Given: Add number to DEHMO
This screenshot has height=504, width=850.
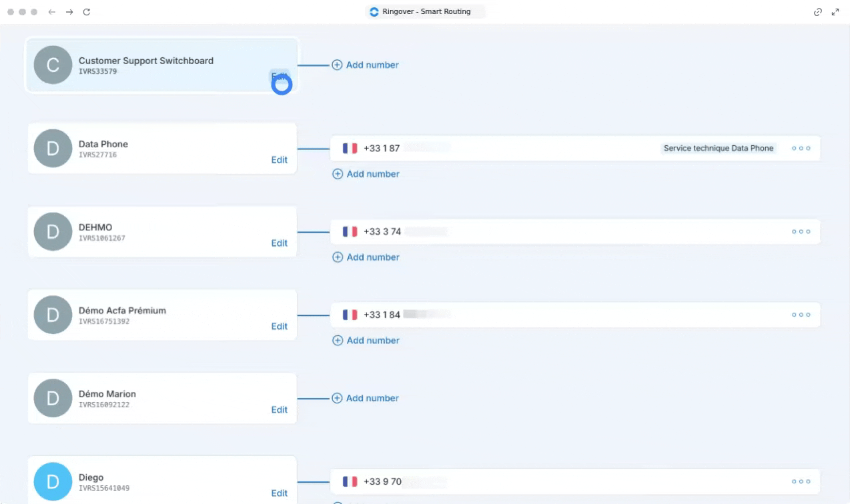Looking at the screenshot, I should click(x=366, y=257).
